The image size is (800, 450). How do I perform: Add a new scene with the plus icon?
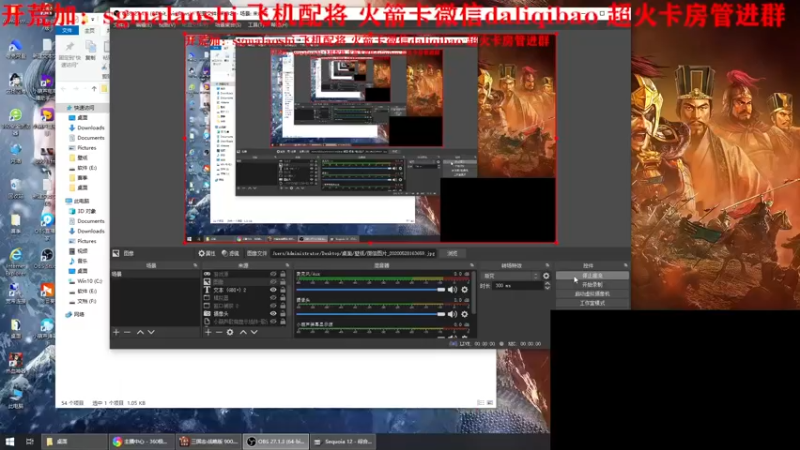116,332
